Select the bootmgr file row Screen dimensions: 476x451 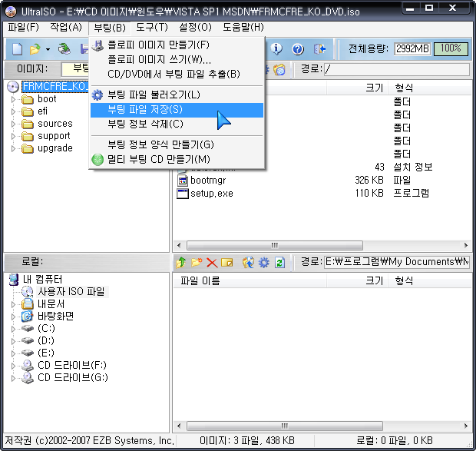tap(322, 181)
